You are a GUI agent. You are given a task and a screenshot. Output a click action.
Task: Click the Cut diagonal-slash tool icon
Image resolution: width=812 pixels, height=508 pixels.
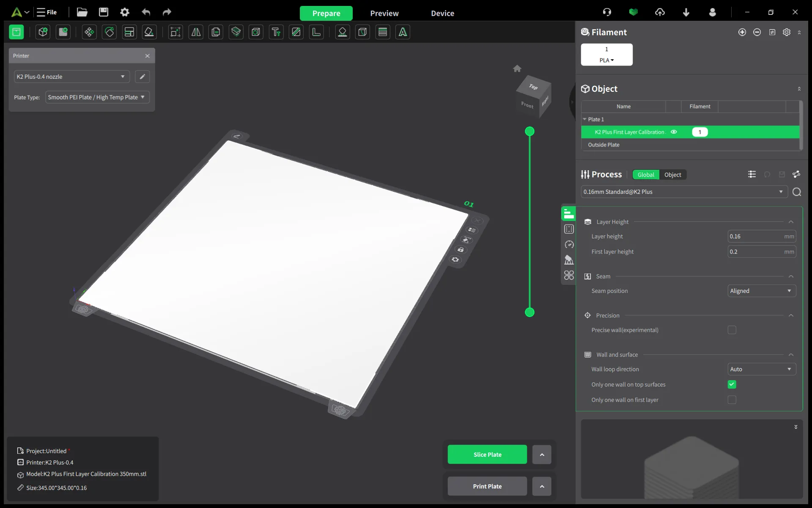pos(296,32)
